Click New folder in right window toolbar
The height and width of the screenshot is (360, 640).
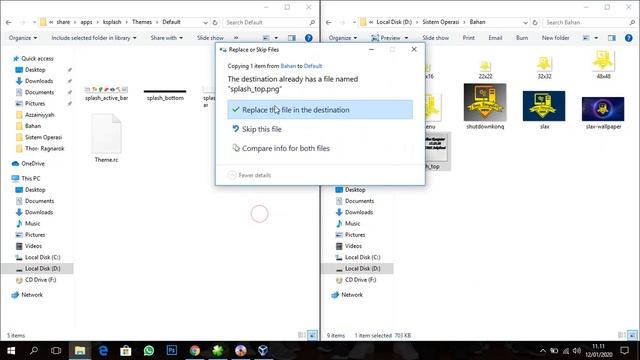[555, 38]
